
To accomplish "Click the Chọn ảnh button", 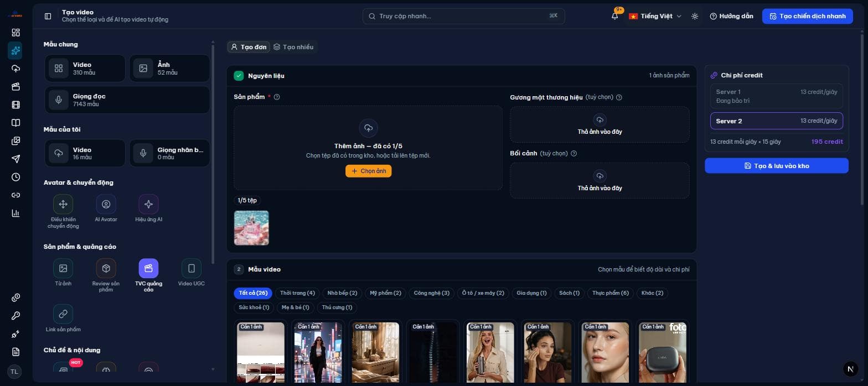I will pyautogui.click(x=369, y=171).
